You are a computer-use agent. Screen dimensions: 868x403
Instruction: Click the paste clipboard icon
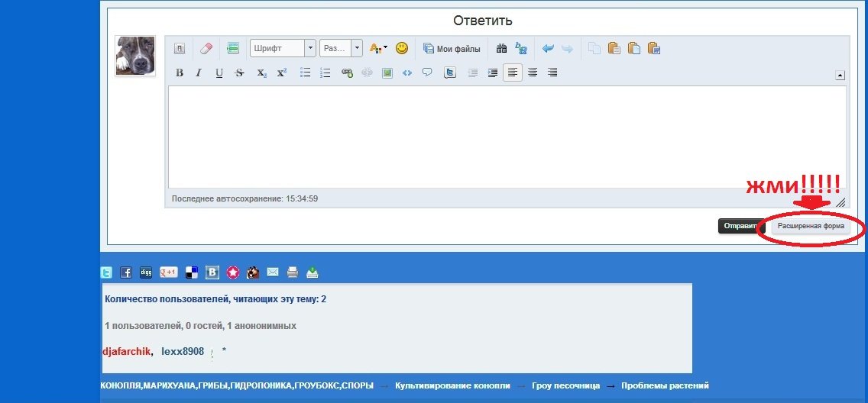(614, 49)
